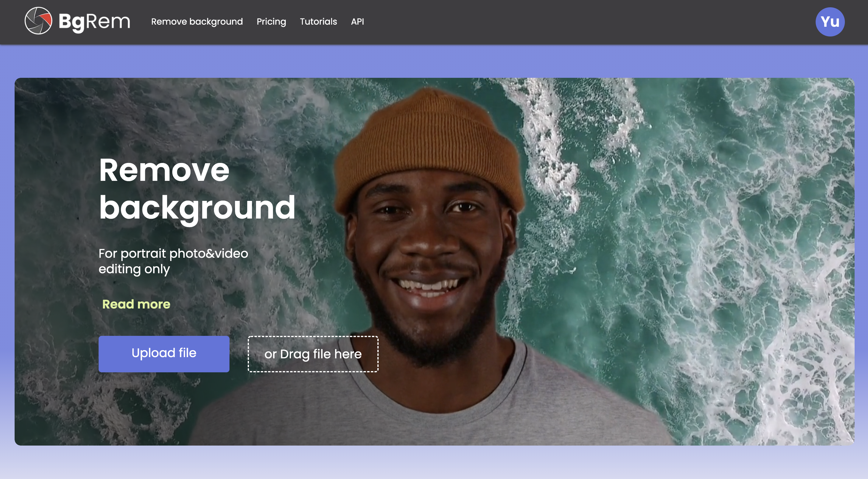Click the ocean waves right of the man

click(x=708, y=236)
